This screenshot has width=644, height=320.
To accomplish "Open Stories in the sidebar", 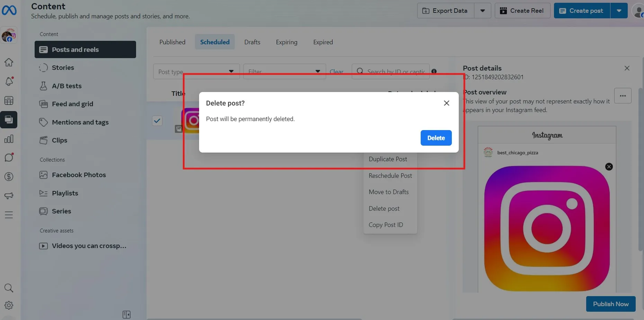I will coord(85,67).
